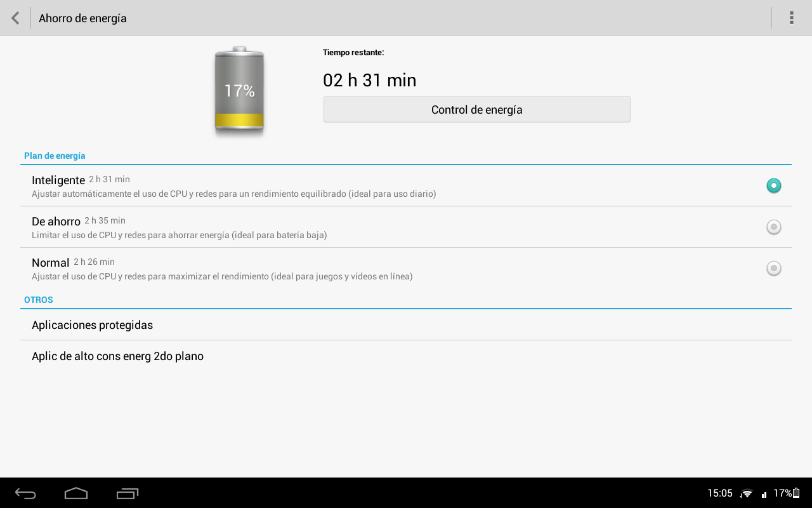Enable the De ahorro power plan radio
This screenshot has height=508, width=812.
click(773, 227)
